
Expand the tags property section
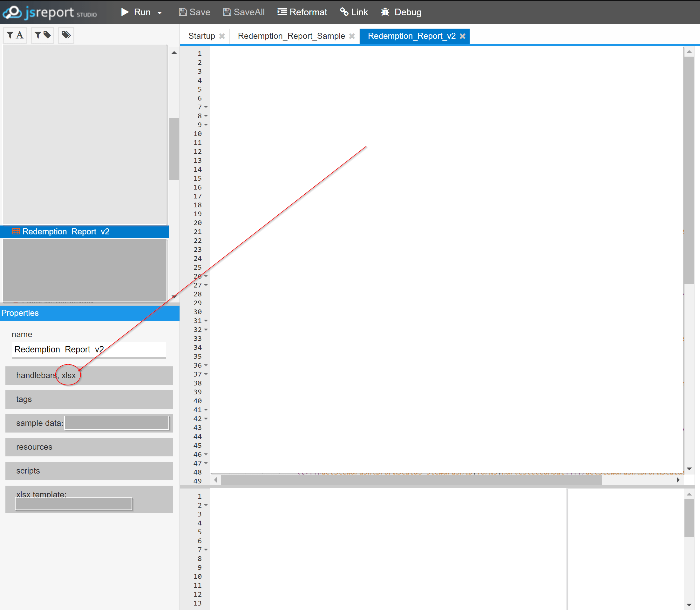tap(89, 399)
